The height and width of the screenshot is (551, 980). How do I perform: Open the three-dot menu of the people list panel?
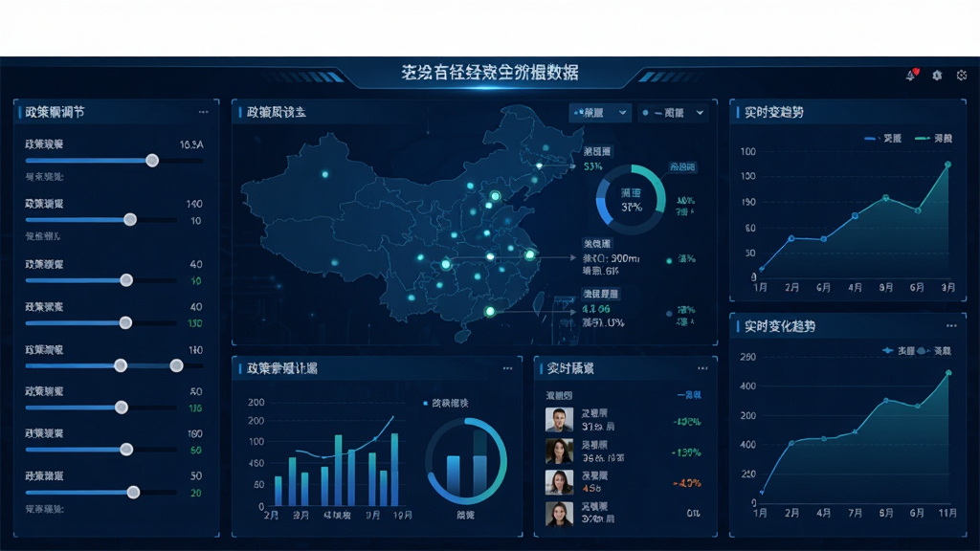tap(702, 368)
